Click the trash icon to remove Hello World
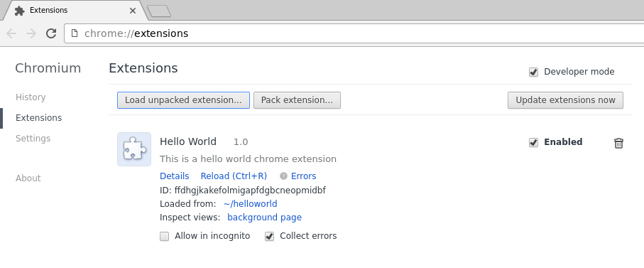The width and height of the screenshot is (644, 268). [x=618, y=143]
